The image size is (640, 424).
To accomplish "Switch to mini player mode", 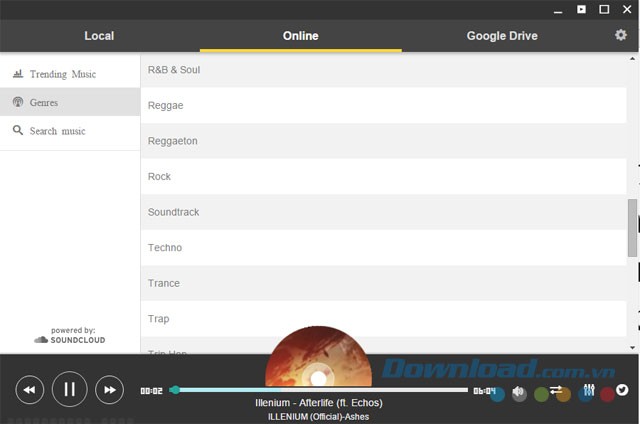I will point(581,9).
